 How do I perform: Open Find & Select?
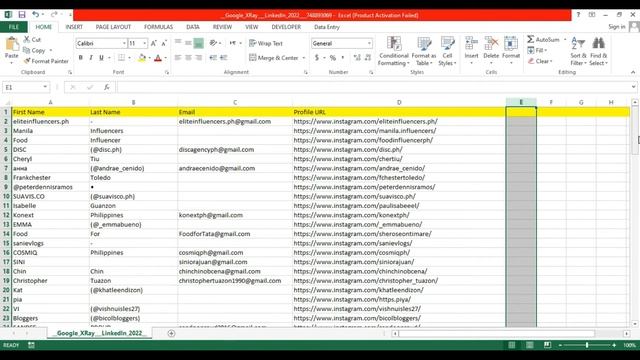598,51
